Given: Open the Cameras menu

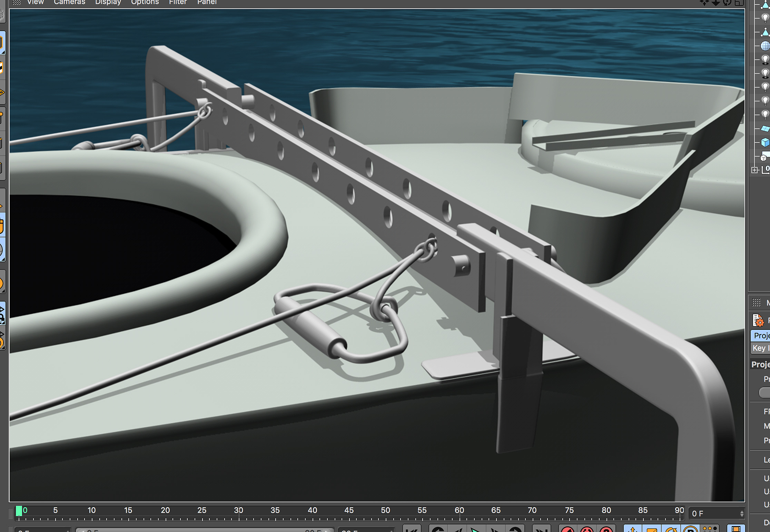Looking at the screenshot, I should pyautogui.click(x=69, y=2).
